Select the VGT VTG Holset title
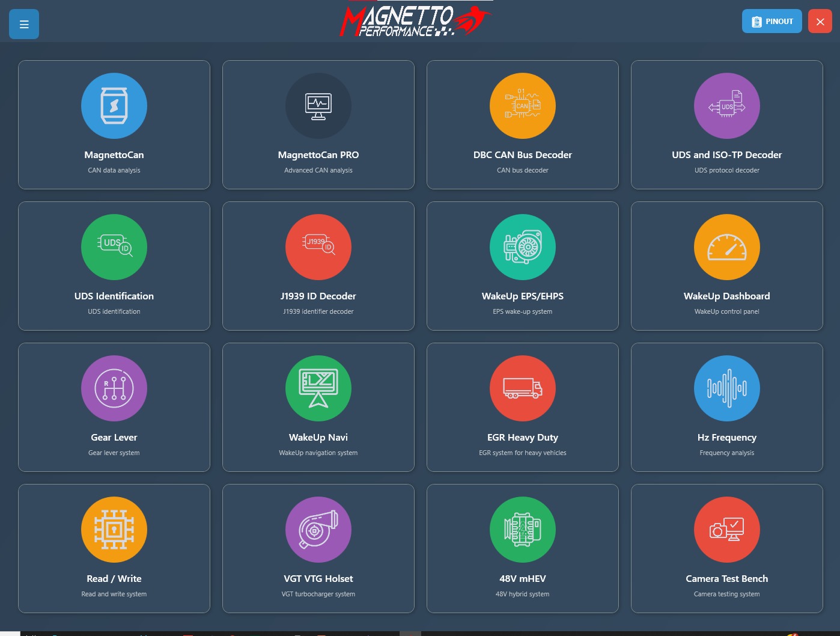Screen dimensions: 840x636 (318, 578)
